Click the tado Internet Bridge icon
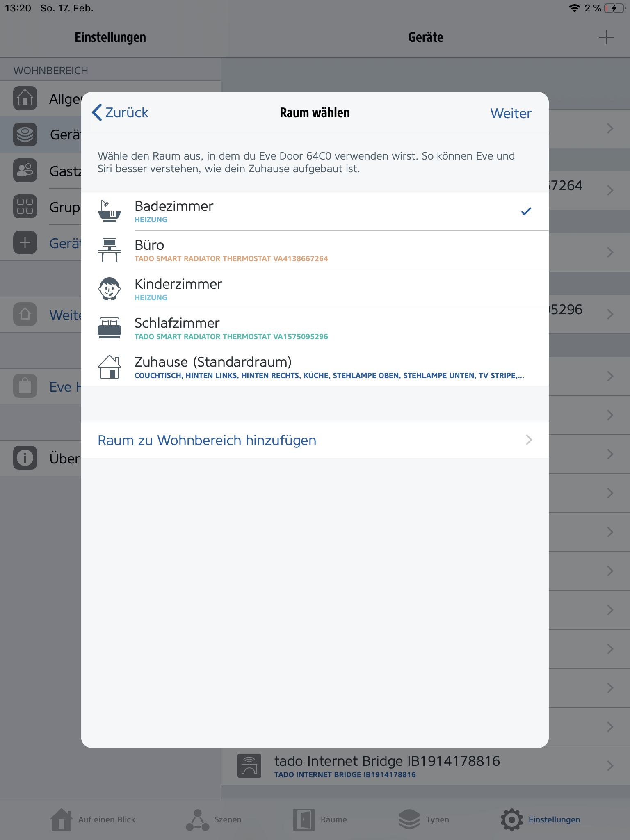 249,766
